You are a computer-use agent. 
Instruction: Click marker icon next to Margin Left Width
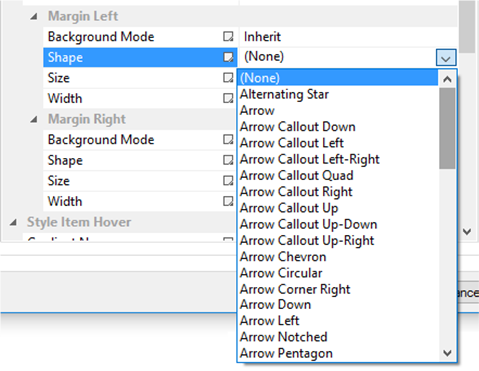[228, 98]
